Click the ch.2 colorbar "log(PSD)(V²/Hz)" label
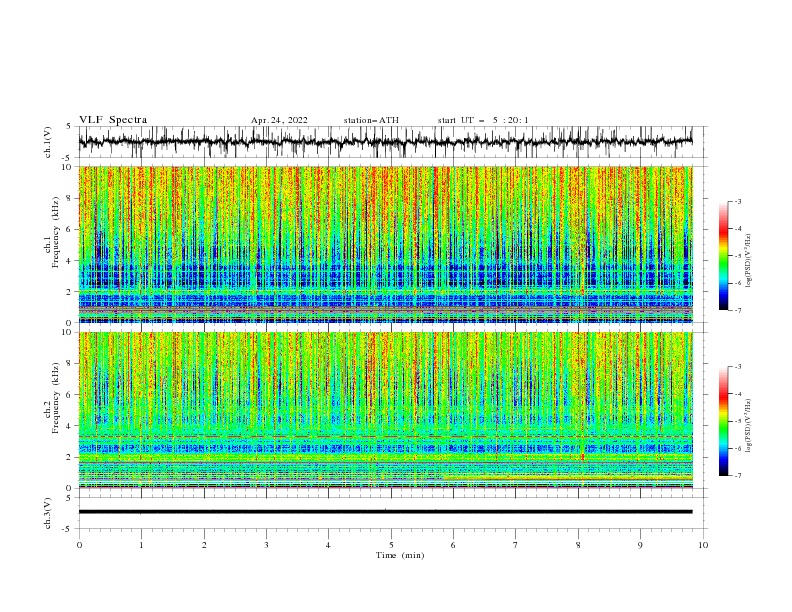 point(749,426)
